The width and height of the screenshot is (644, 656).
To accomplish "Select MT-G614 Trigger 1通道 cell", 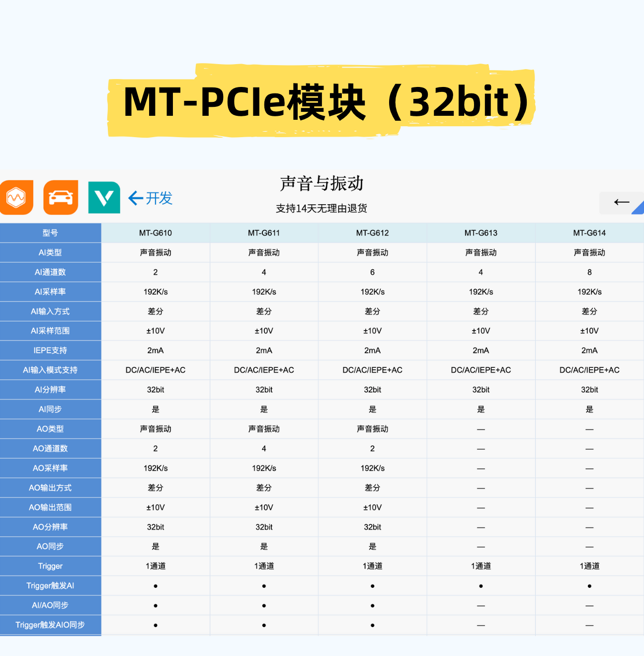I will point(589,566).
